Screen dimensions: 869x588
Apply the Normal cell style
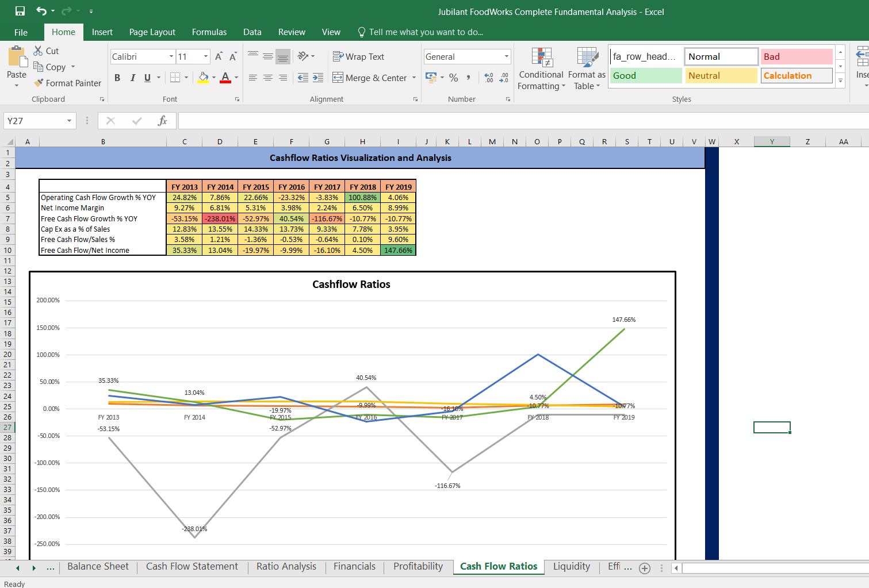coord(721,56)
